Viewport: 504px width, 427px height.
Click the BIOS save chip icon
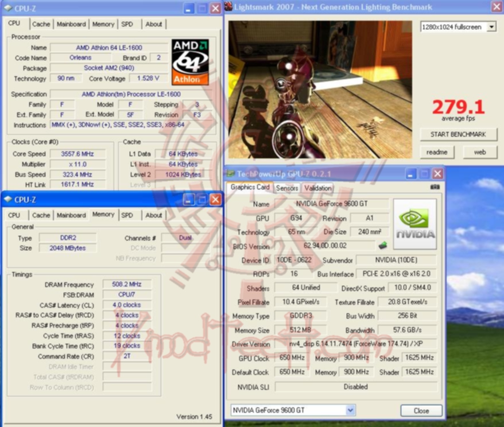click(x=382, y=246)
